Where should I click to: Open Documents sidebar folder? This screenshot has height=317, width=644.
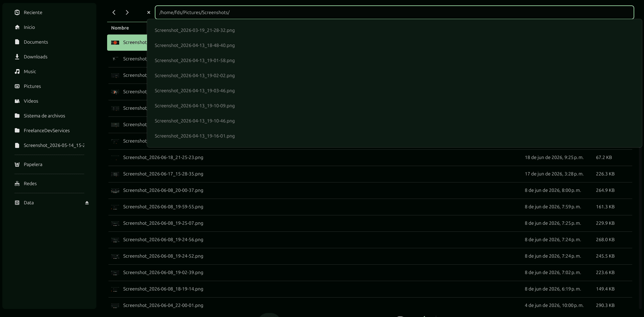pyautogui.click(x=49, y=42)
